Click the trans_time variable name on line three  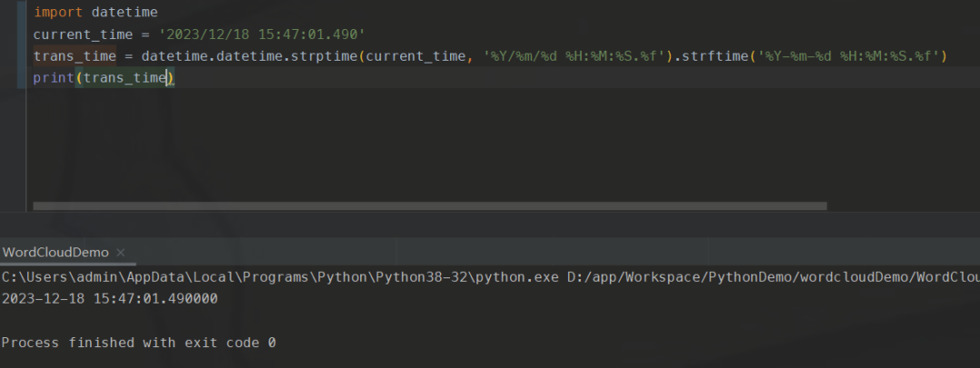coord(75,56)
